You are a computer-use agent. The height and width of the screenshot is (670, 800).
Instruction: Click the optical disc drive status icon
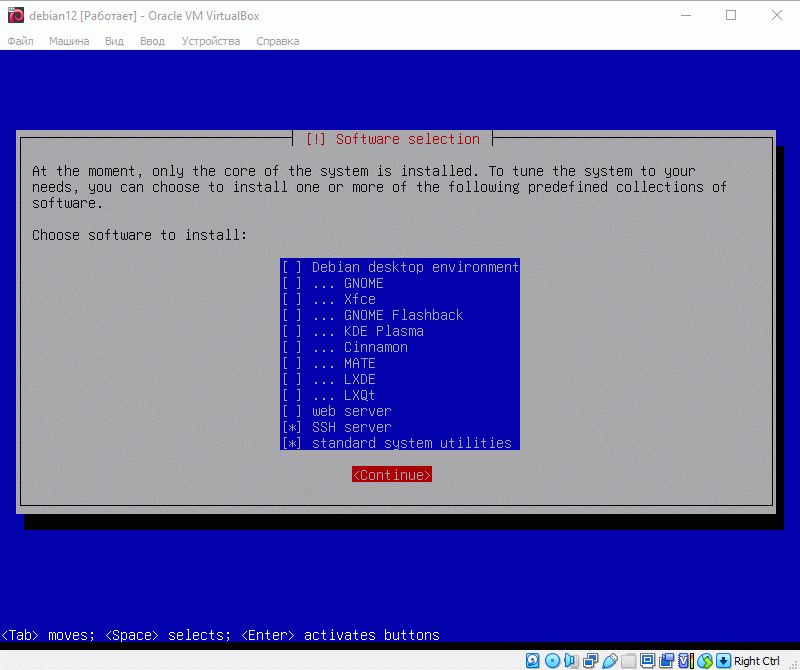pyautogui.click(x=552, y=661)
